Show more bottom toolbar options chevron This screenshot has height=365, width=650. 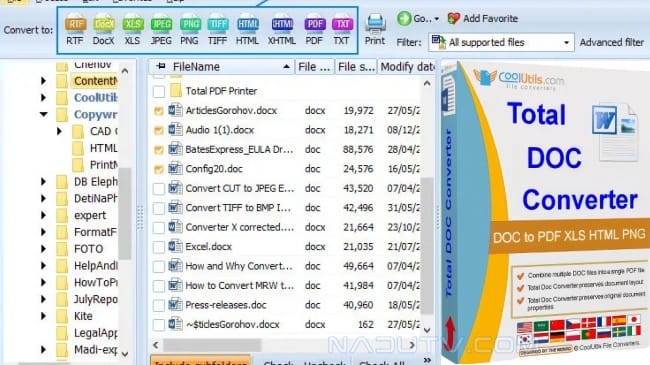tap(427, 360)
